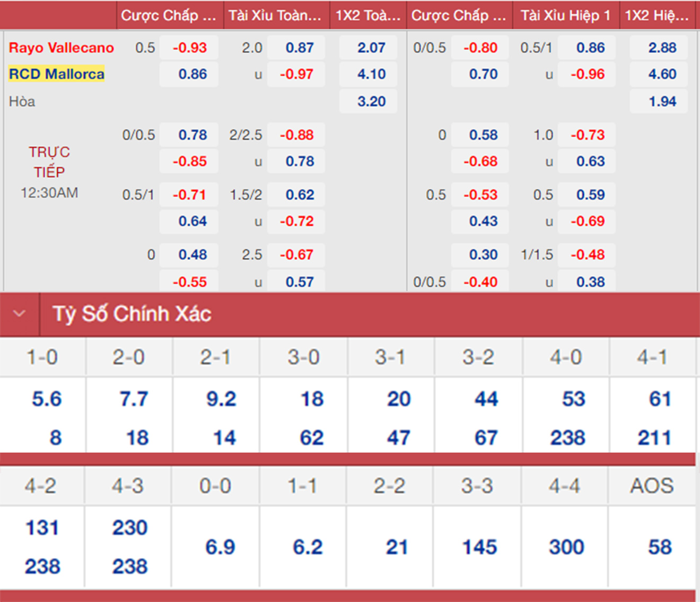Select correct score 1-0 odds 5.6
The width and height of the screenshot is (700, 602).
point(47,399)
